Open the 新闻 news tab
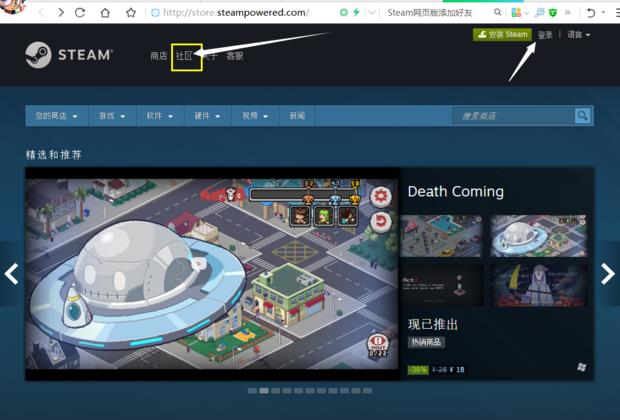This screenshot has width=620, height=420. 297,116
